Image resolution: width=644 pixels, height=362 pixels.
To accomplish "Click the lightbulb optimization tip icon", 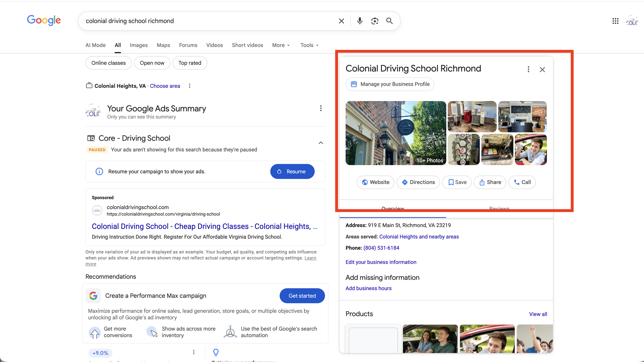I will 216,352.
